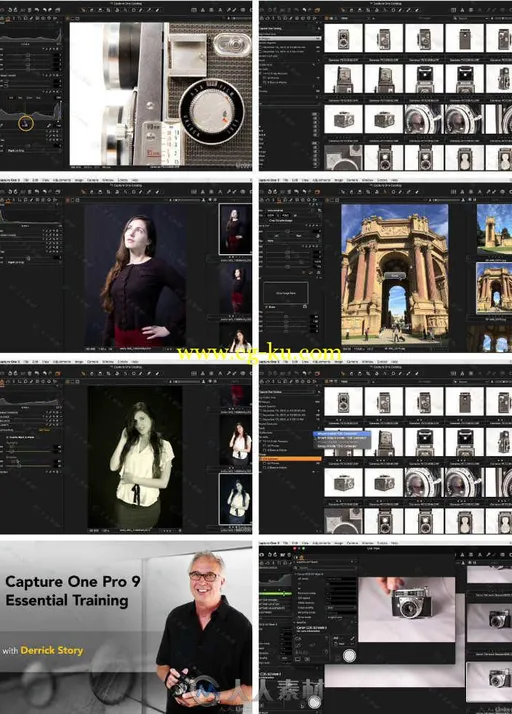Select the tower thumbnail in palace window browser
This screenshot has height=714, width=512.
pyautogui.click(x=494, y=230)
